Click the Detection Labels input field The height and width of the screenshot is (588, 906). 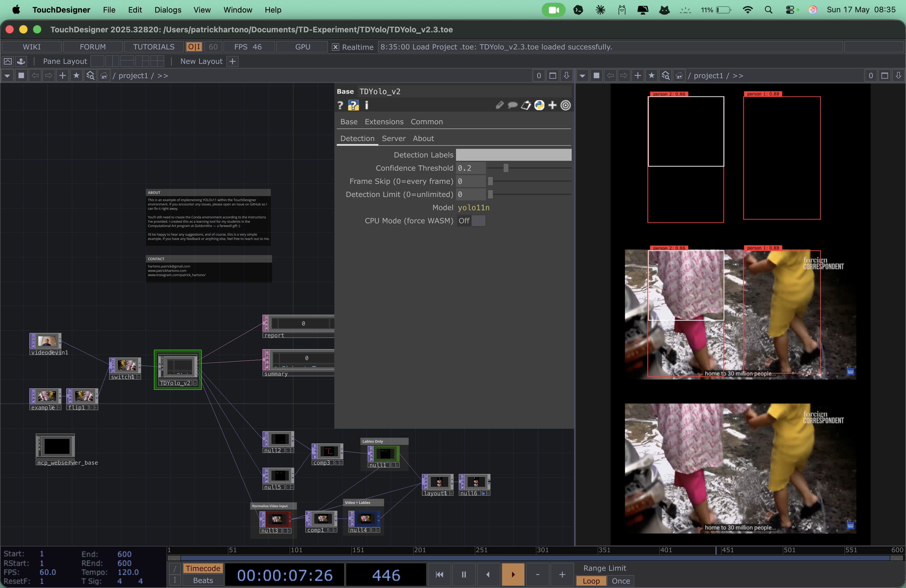pos(514,155)
